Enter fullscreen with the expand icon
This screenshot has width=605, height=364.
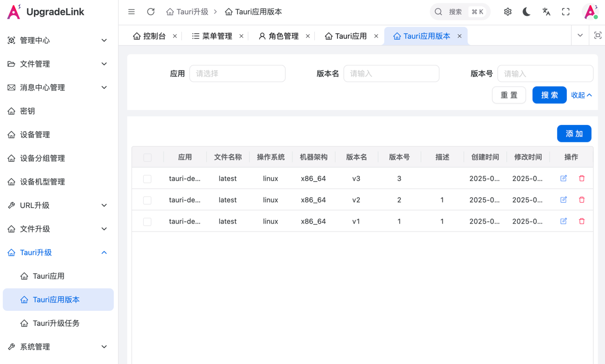tap(566, 12)
